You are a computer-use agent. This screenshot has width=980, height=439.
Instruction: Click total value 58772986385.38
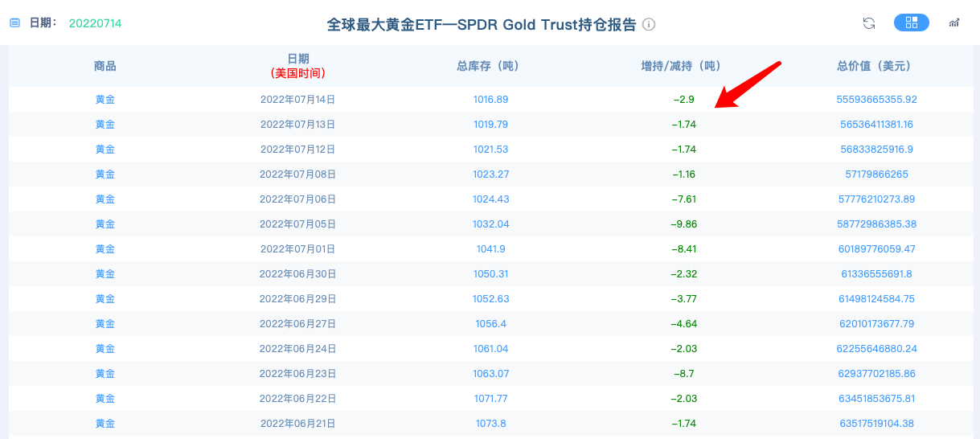click(x=876, y=224)
